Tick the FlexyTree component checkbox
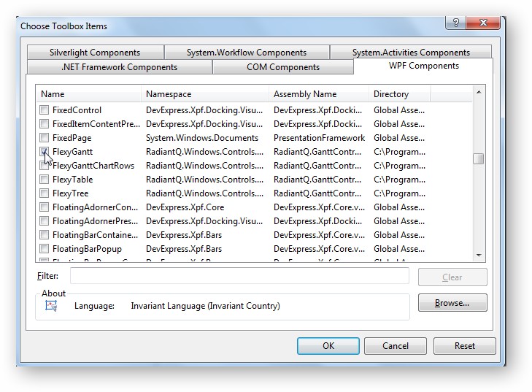Viewport: 532px width, 392px height. click(45, 193)
